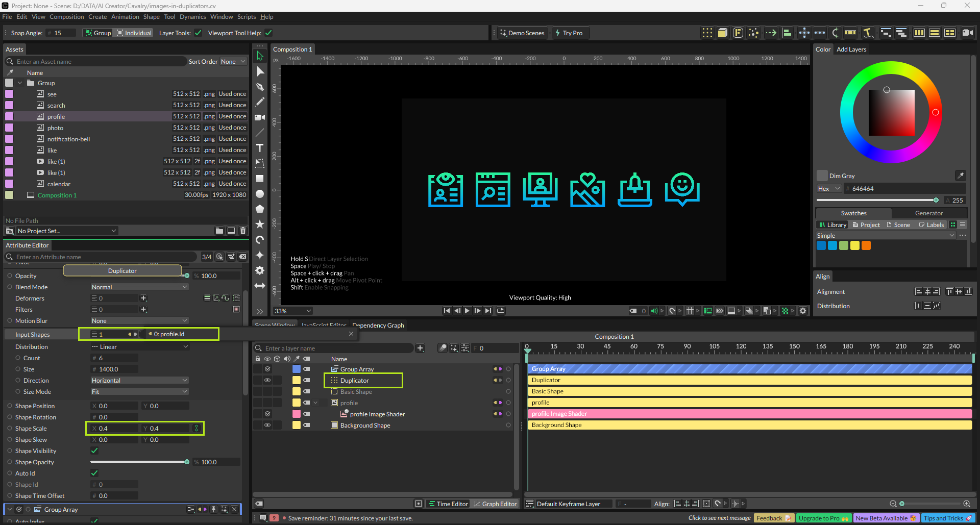980x525 pixels.
Task: Open the viewport zoom 33% dropdown
Action: 292,311
